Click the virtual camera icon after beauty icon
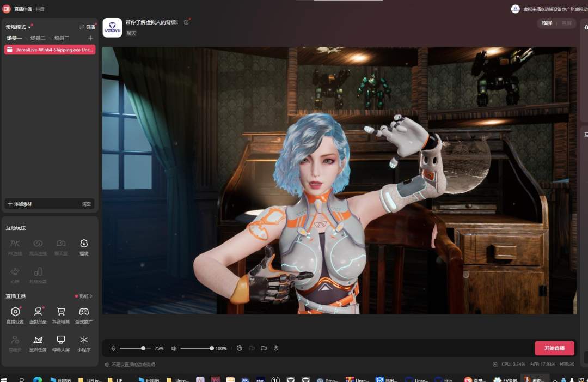Screen dimensions: 588x382 252,348
